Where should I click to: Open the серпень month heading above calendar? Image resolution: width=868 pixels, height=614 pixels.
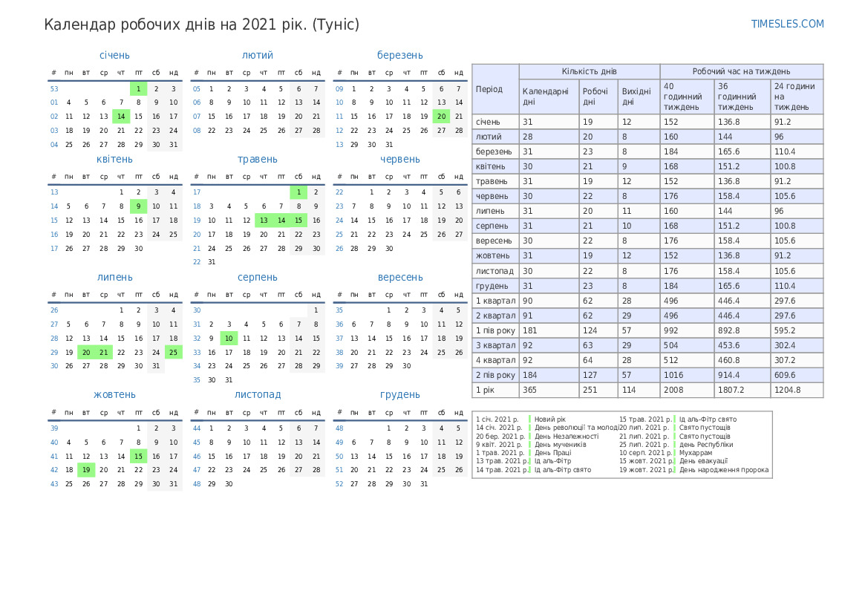coord(257,277)
